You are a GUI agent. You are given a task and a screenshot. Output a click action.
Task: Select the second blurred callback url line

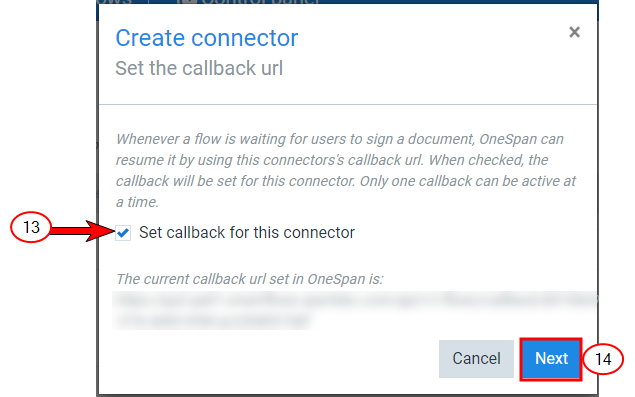pyautogui.click(x=214, y=320)
